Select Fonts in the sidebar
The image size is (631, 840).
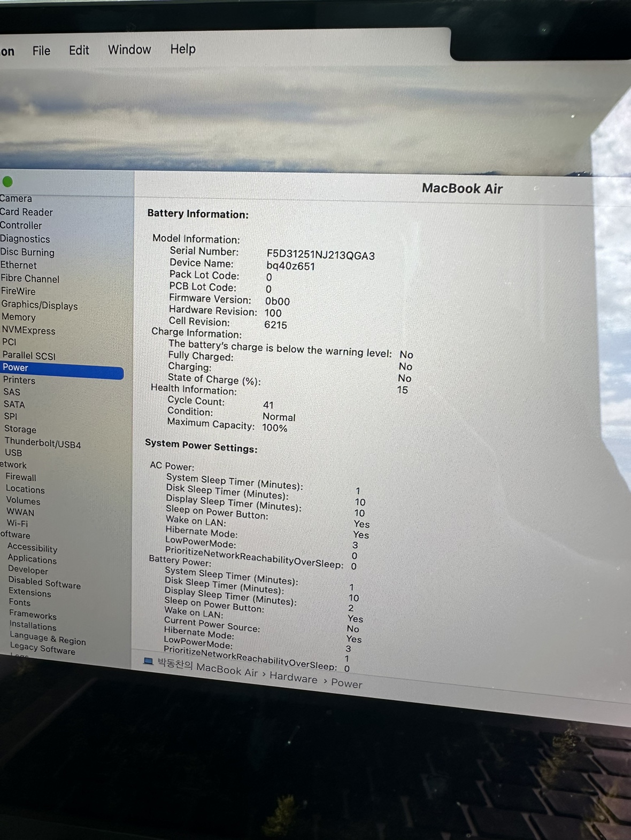click(20, 602)
